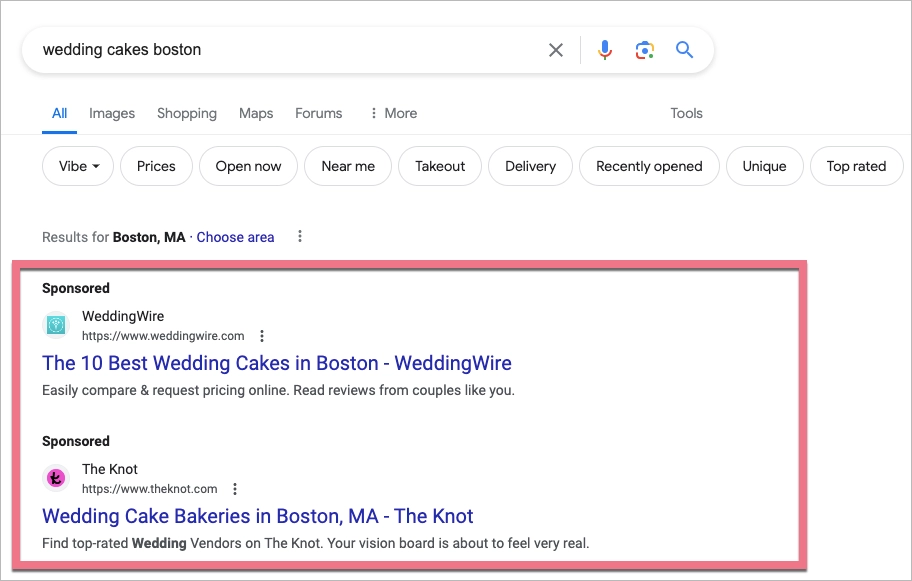Open the three-dot menu next to weddingwire.com
The width and height of the screenshot is (912, 581).
tap(262, 336)
